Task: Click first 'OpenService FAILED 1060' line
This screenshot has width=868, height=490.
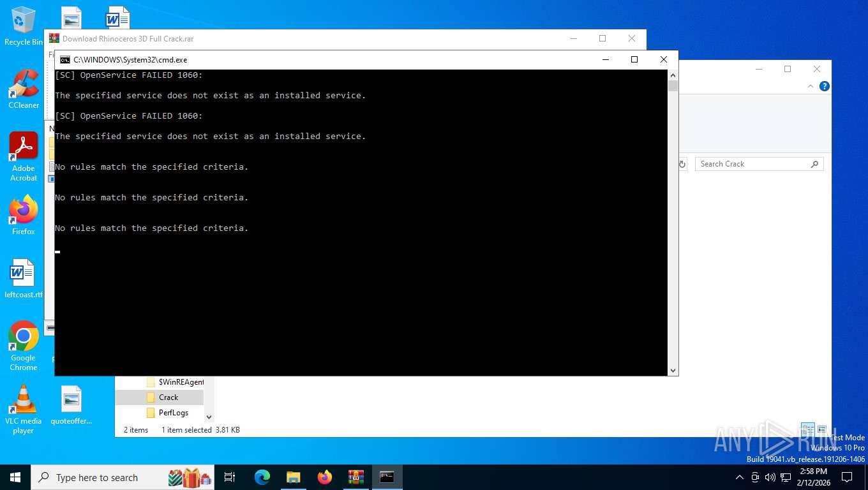Action: pyautogui.click(x=129, y=75)
